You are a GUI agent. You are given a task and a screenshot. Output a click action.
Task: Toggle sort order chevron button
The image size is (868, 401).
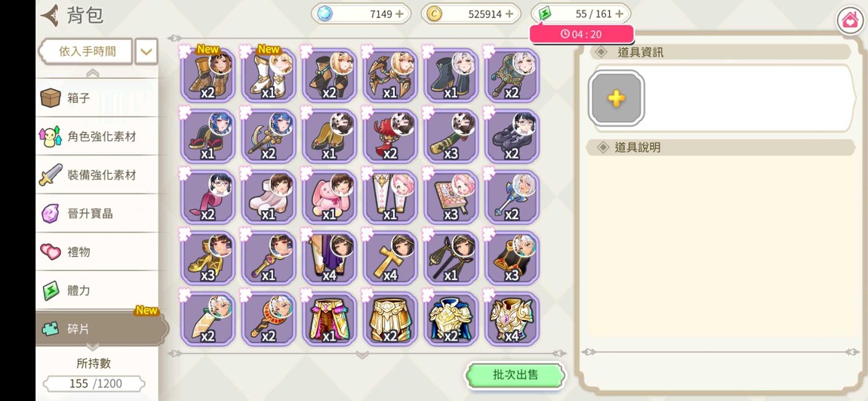click(146, 52)
